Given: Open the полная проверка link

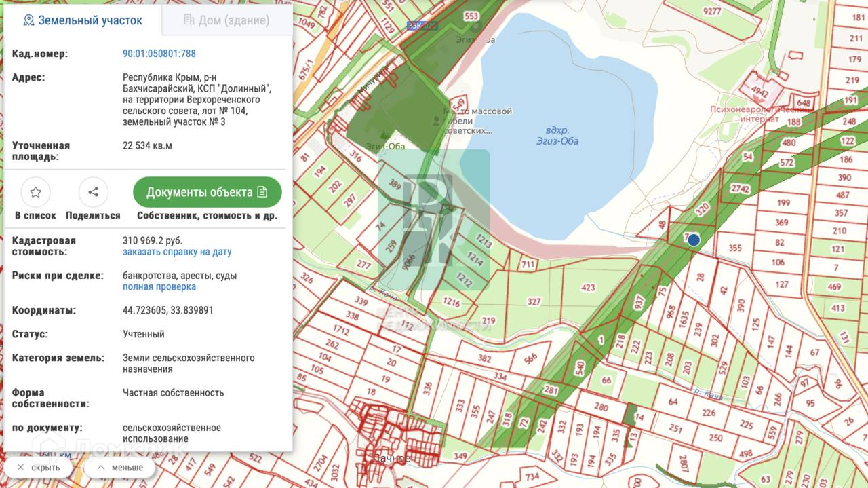Looking at the screenshot, I should [x=159, y=286].
